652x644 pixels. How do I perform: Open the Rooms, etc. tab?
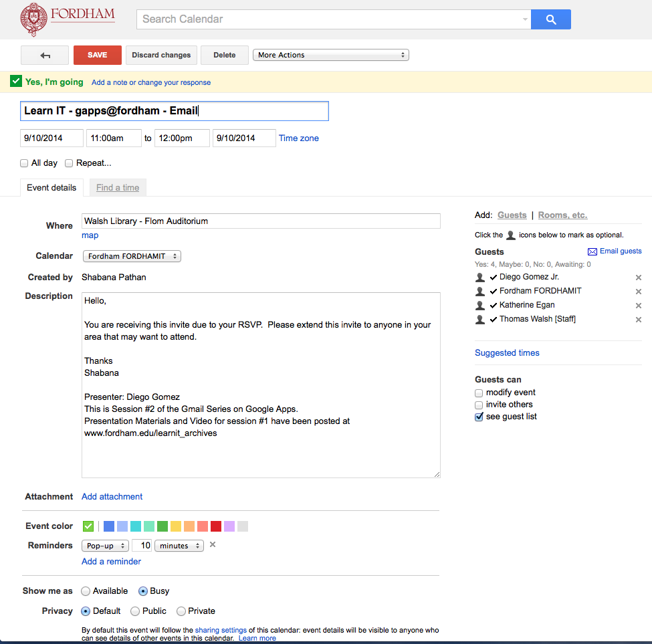[x=562, y=215]
